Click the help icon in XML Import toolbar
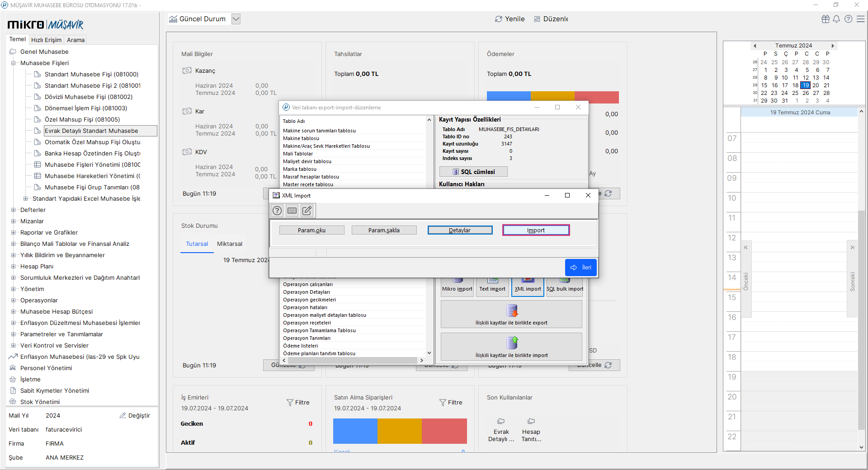 [x=277, y=211]
